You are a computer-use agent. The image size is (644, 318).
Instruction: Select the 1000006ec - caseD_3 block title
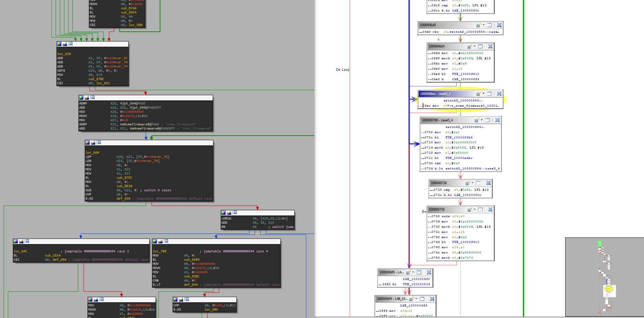coord(435,94)
